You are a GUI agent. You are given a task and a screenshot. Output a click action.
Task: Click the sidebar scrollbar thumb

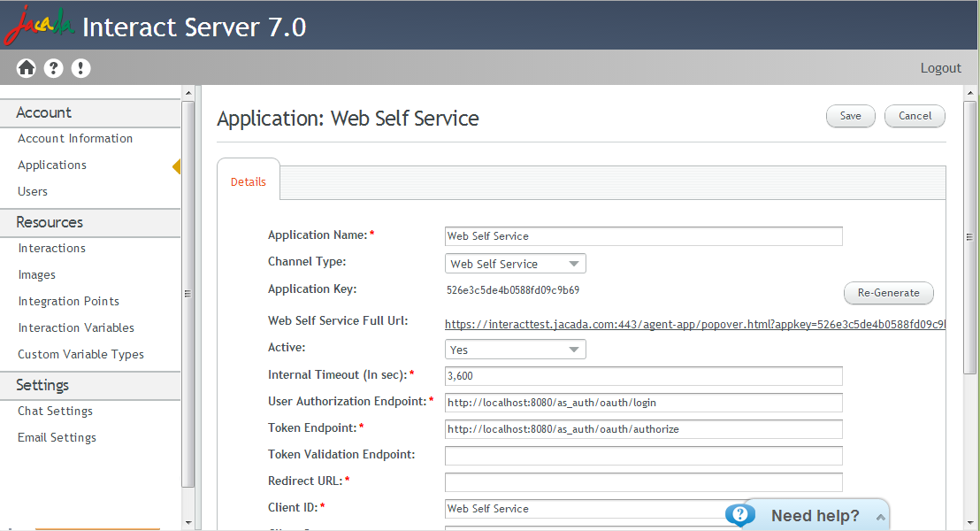tap(188, 293)
